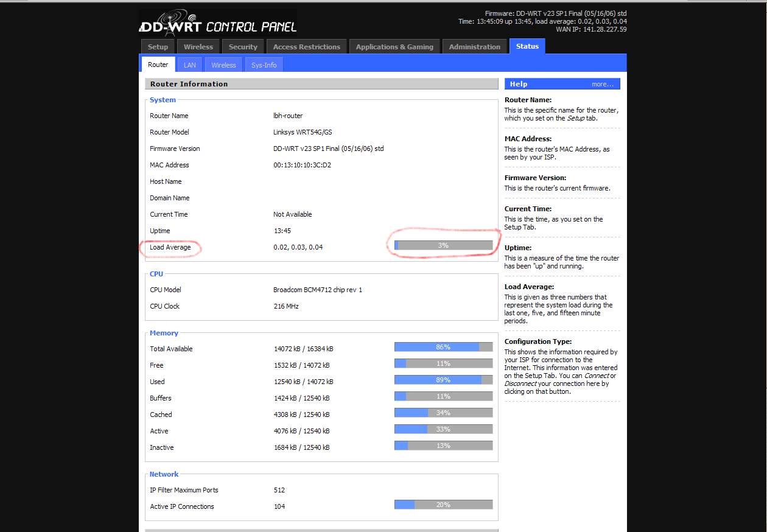Image resolution: width=767 pixels, height=532 pixels.
Task: Click load average values 0.02, 0.03, 0.04
Action: 298,247
